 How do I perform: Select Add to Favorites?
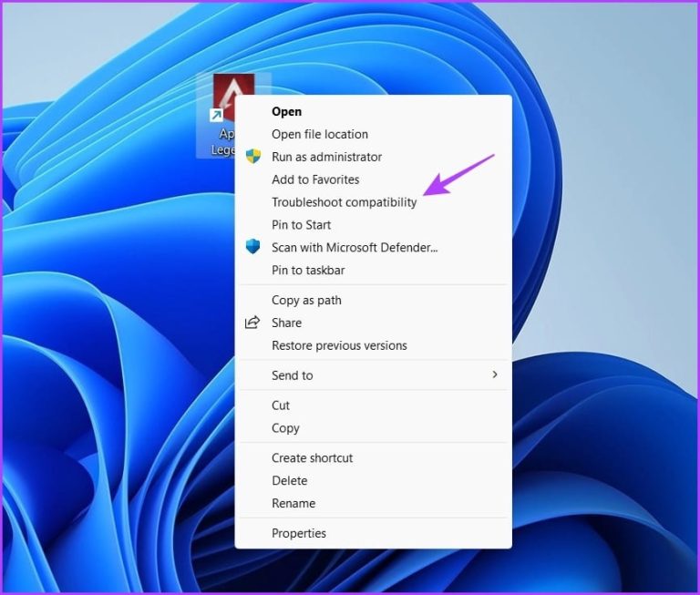point(315,180)
